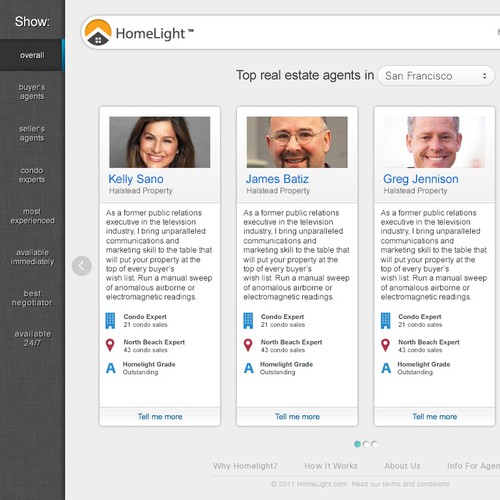Open How It Works footer link
500x500 pixels.
331,466
